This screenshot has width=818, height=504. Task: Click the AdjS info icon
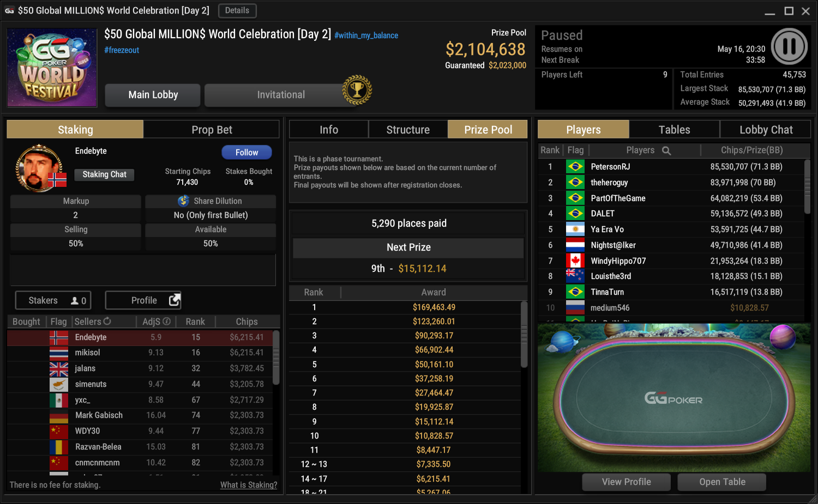(x=167, y=321)
